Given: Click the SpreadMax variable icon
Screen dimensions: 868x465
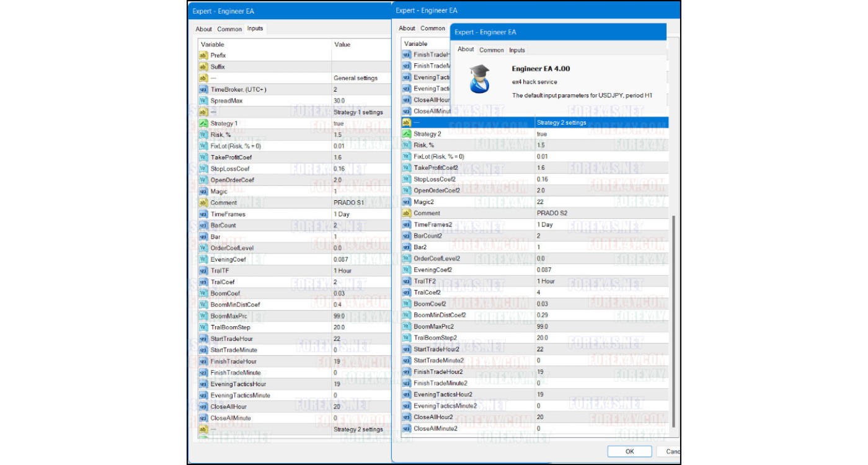Looking at the screenshot, I should [203, 100].
